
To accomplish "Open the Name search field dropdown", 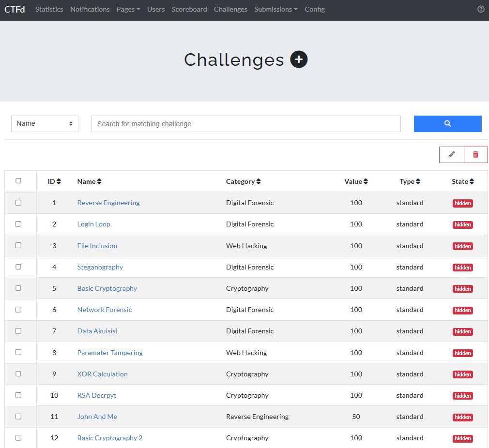I will [x=45, y=124].
